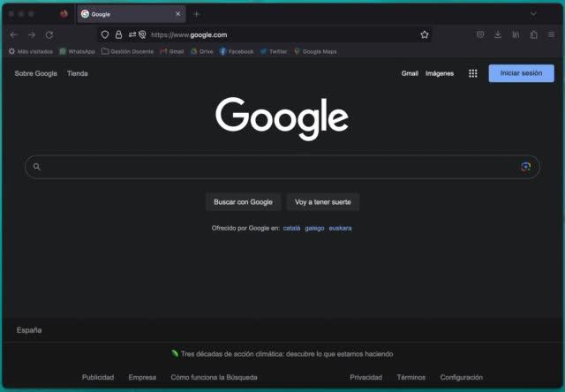The height and width of the screenshot is (392, 565).
Task: Click the Google logo
Action: coord(282,118)
